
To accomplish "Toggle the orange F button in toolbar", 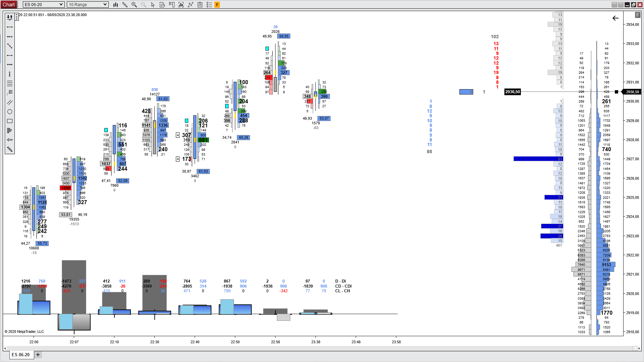I will [x=217, y=5].
